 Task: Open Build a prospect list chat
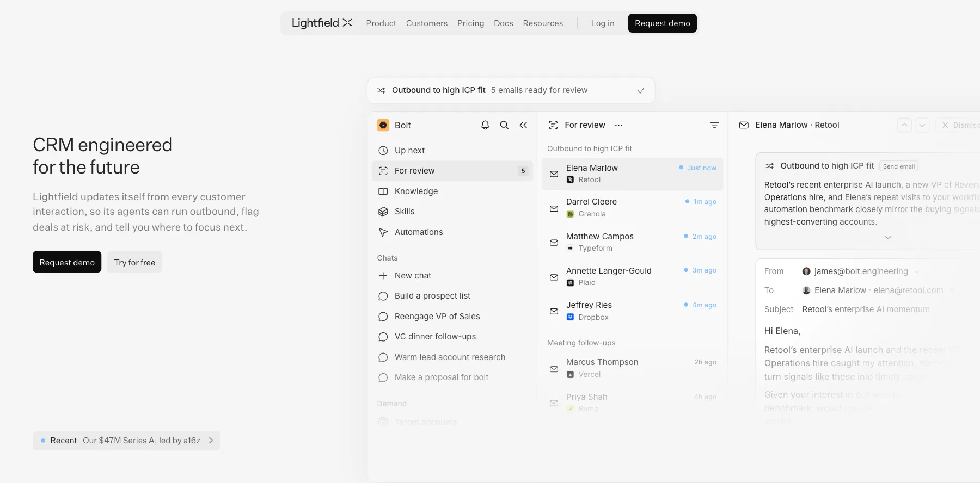452,296
